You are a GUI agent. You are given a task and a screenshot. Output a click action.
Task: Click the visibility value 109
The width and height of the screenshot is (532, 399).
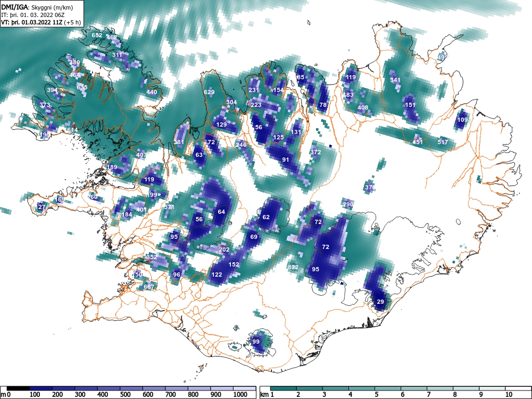click(x=462, y=120)
